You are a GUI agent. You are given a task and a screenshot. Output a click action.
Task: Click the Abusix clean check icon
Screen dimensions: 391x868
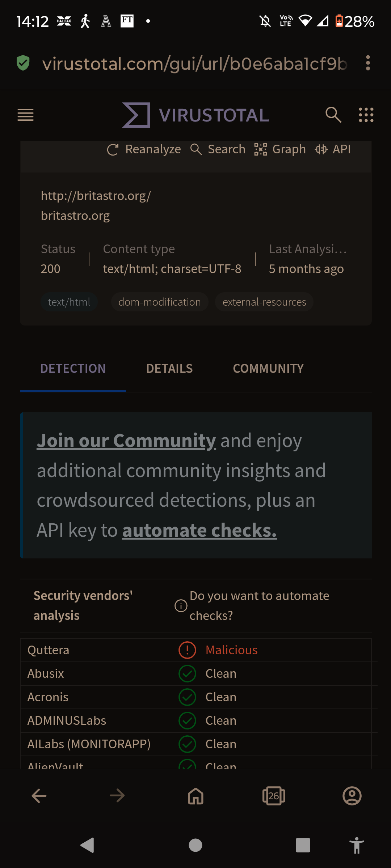[x=187, y=673]
